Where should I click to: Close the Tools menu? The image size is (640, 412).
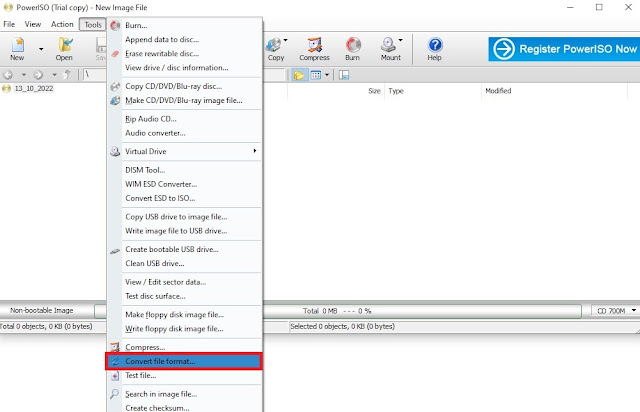[93, 24]
